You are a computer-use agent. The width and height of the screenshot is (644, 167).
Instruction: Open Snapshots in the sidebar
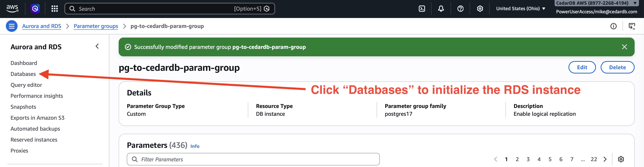coord(23,107)
